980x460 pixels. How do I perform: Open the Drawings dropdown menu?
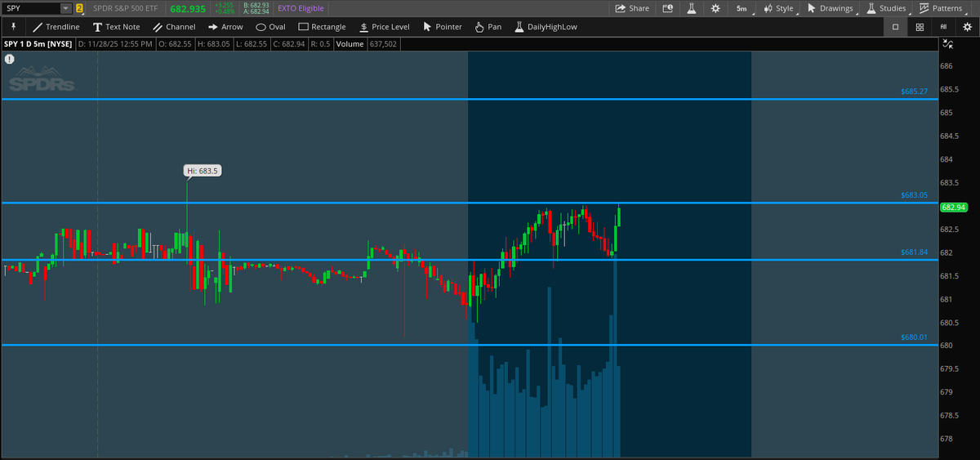pos(830,8)
